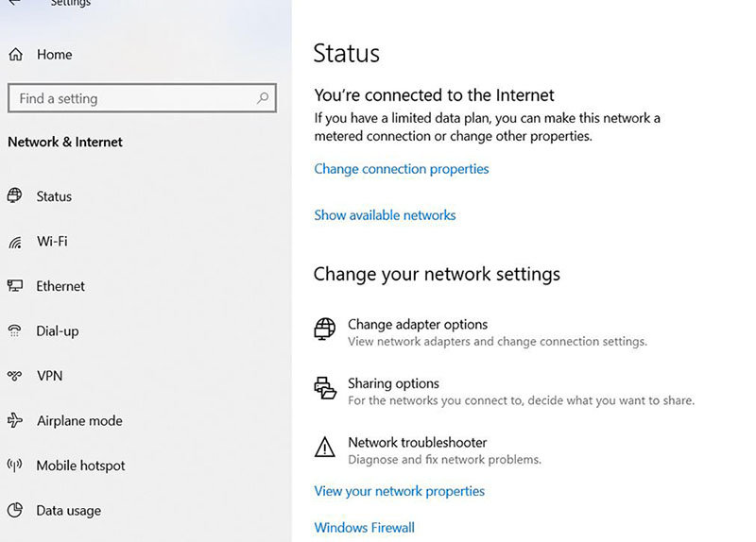
Task: Click the Wi-Fi signal icon
Action: 15,242
